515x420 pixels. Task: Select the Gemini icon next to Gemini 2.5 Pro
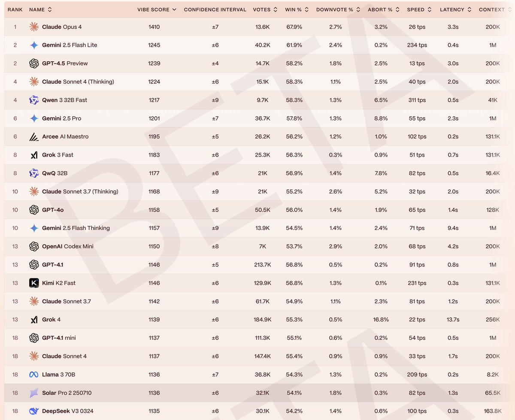(33, 118)
